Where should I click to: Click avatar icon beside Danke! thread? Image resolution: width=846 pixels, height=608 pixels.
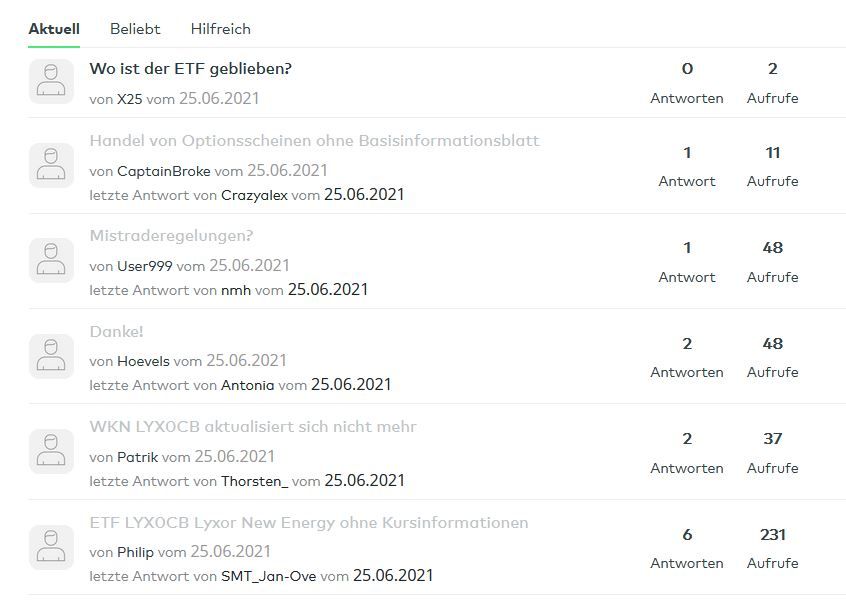[51, 356]
